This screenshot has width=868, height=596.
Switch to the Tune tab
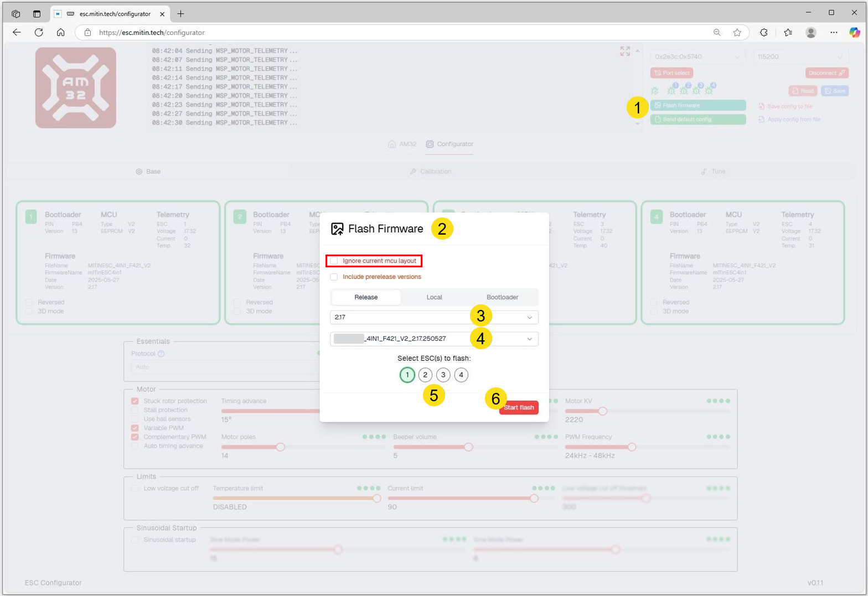point(713,172)
